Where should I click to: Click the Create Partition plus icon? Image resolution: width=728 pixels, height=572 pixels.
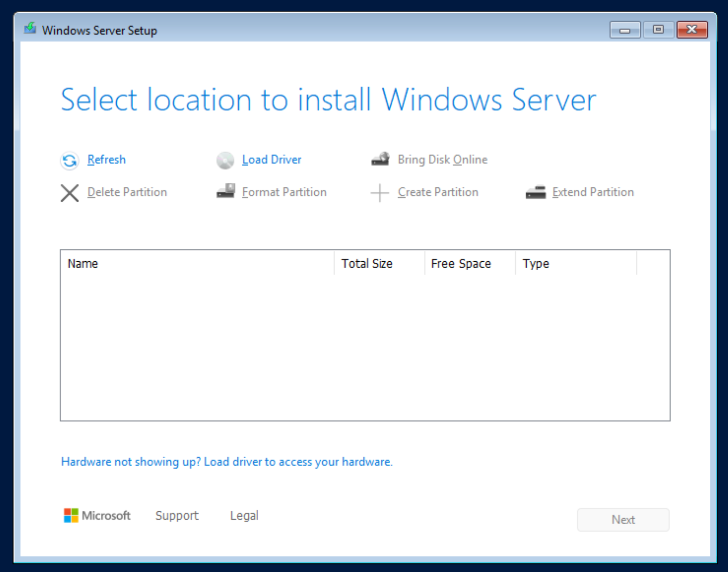tap(380, 193)
